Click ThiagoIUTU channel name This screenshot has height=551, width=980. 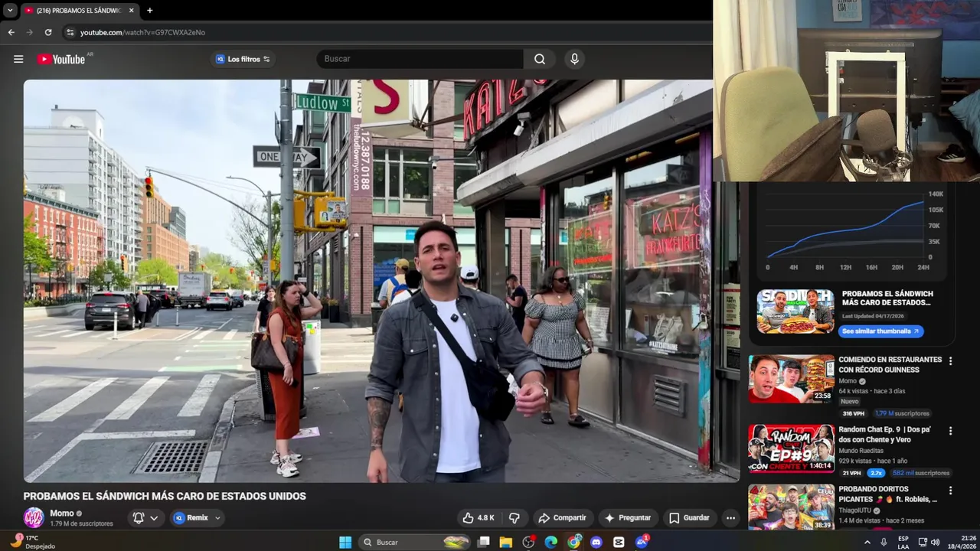click(854, 510)
